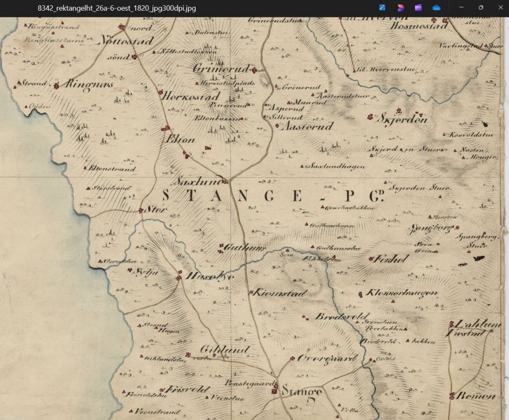The image size is (509, 420).
Task: Click the Huseby label on the map
Action: click(x=205, y=276)
